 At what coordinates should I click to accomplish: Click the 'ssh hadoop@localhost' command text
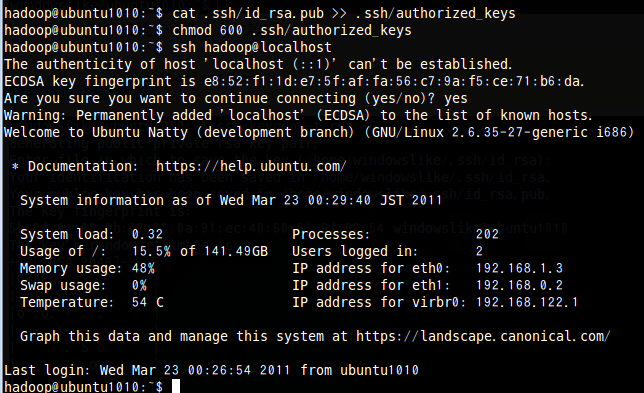pyautogui.click(x=252, y=47)
